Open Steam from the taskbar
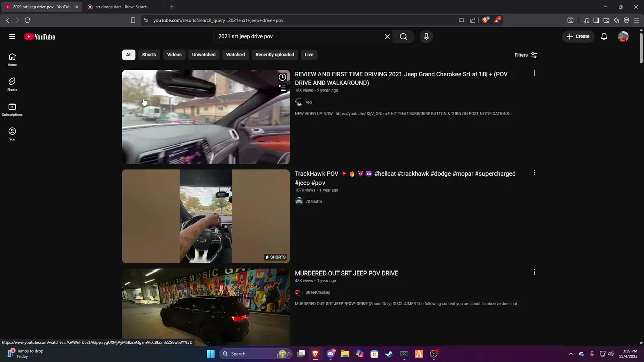Image resolution: width=644 pixels, height=362 pixels. 389,354
